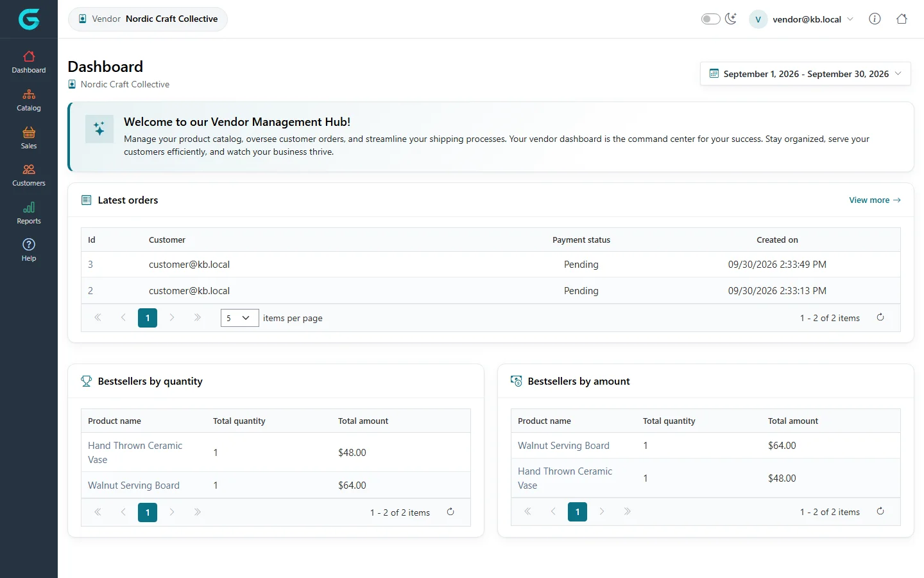Open Walnut Serving Board in Bestsellers by quantity
Screen dimensions: 924x578
coord(133,485)
